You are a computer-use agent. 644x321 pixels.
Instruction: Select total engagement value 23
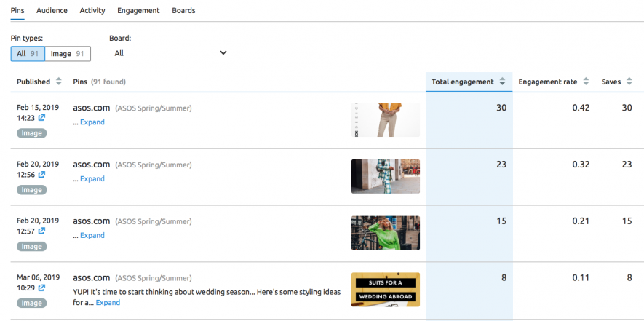click(x=501, y=165)
